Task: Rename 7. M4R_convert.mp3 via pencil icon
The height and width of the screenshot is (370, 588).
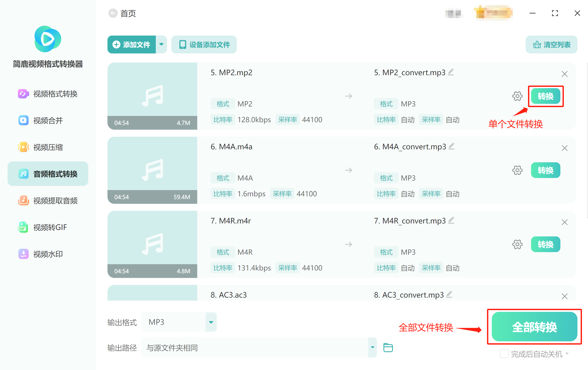Action: [451, 220]
